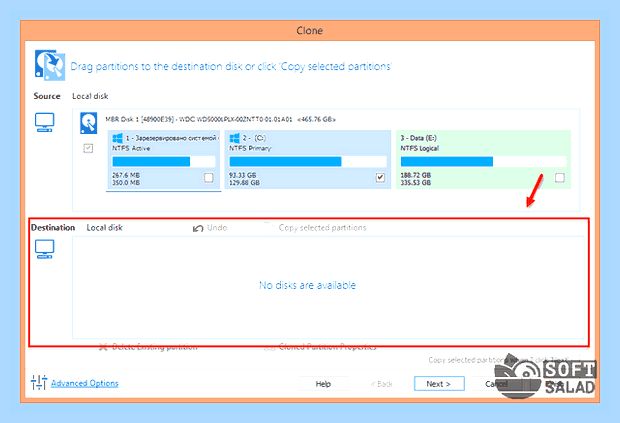
Task: Click the MBR Disk 1 WDC description text
Action: pos(220,119)
